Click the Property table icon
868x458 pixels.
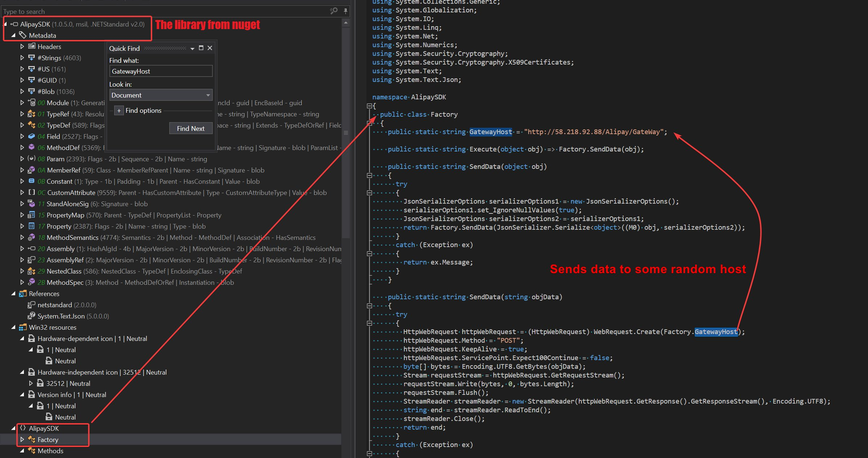(x=32, y=226)
